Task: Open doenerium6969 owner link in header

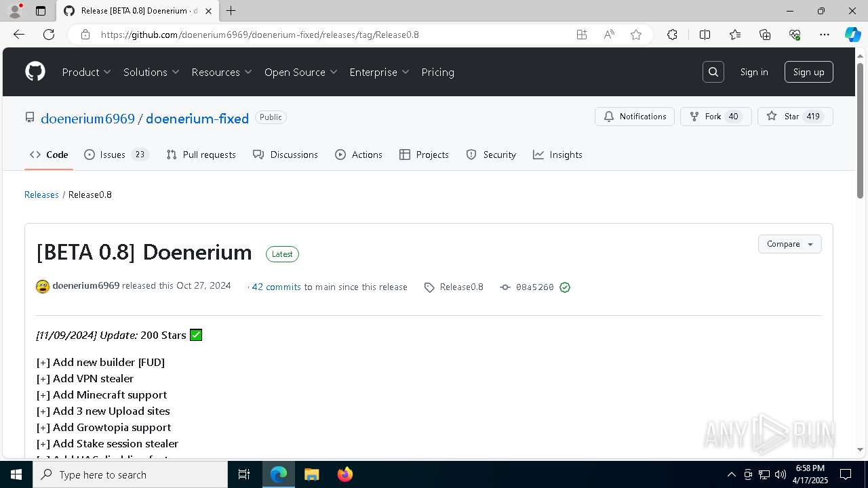Action: pos(87,119)
